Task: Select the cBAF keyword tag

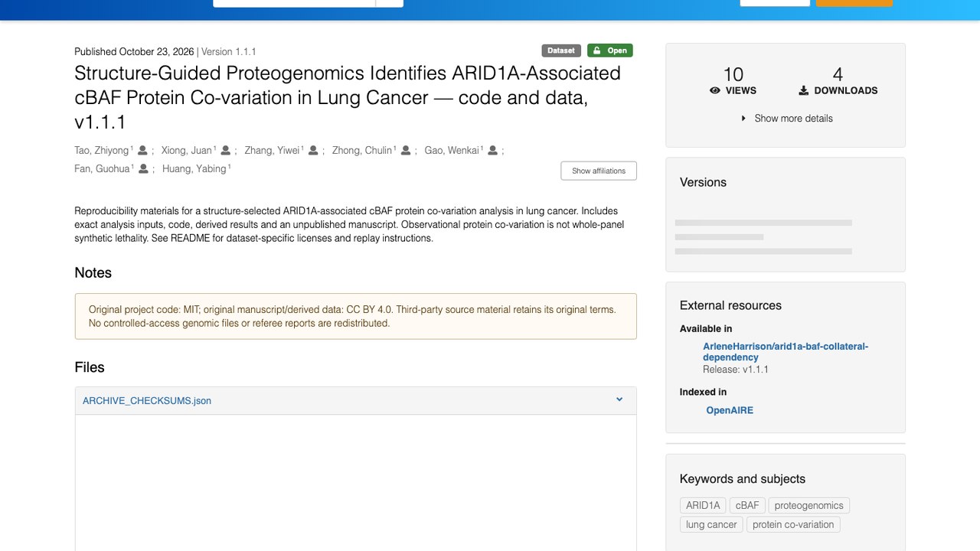Action: pyautogui.click(x=747, y=506)
